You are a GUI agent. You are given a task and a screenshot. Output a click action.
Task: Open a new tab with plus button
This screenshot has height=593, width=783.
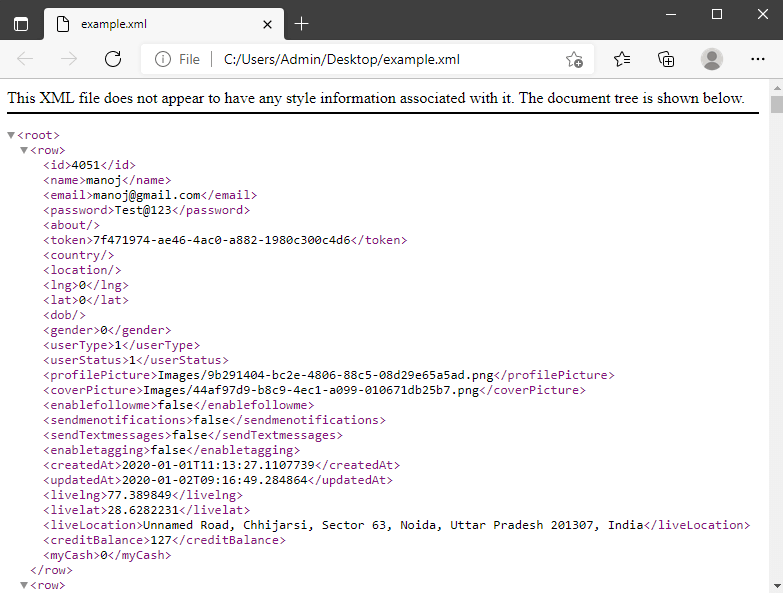[x=301, y=23]
